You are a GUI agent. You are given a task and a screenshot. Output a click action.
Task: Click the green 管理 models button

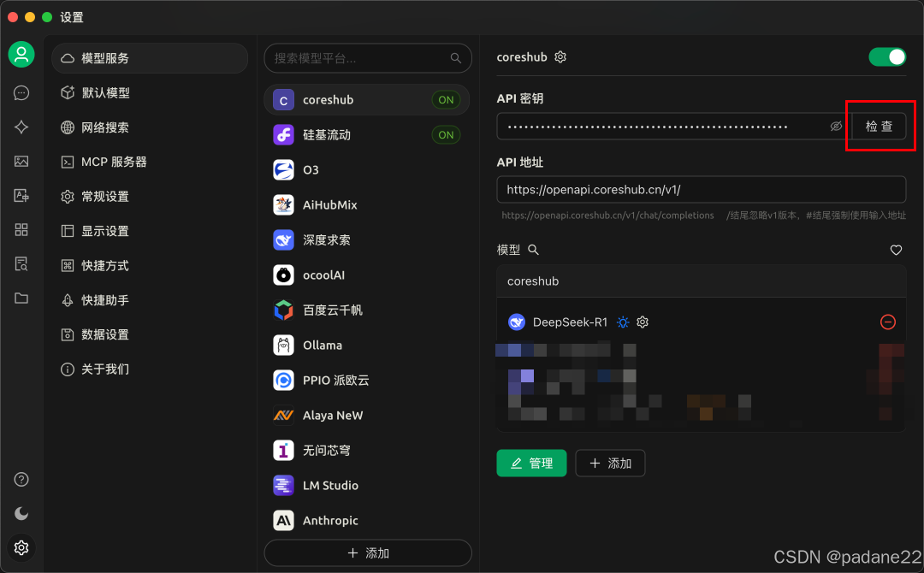click(531, 464)
